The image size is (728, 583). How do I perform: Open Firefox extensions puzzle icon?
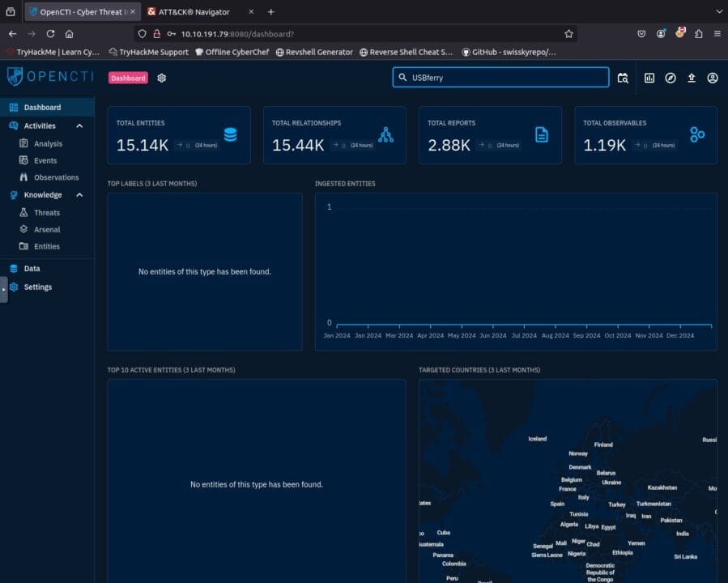tap(699, 34)
